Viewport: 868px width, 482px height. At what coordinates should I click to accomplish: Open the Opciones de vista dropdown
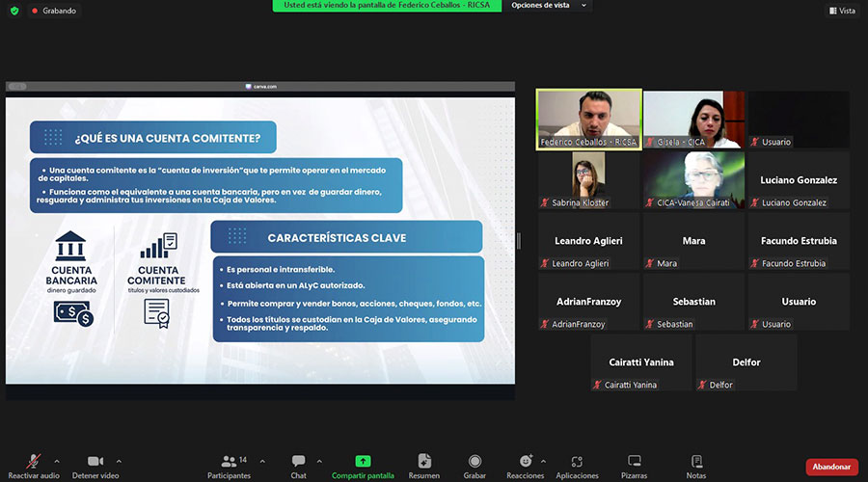(545, 6)
